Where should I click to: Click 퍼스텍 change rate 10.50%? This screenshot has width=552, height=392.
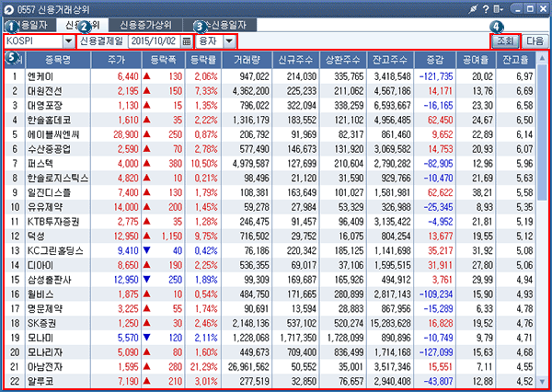click(204, 164)
